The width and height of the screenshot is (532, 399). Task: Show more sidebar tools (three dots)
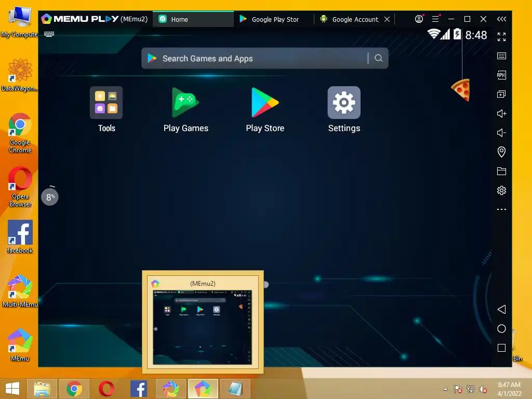tap(501, 209)
